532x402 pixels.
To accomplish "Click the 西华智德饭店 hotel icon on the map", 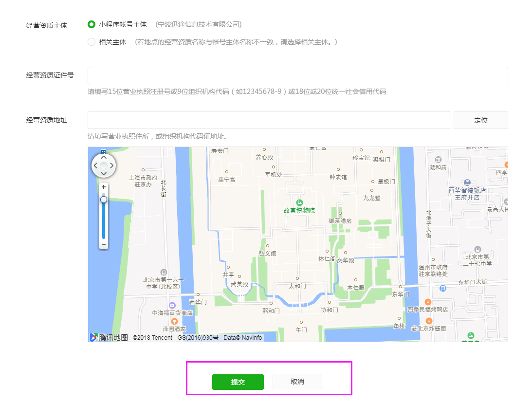I will (x=467, y=182).
